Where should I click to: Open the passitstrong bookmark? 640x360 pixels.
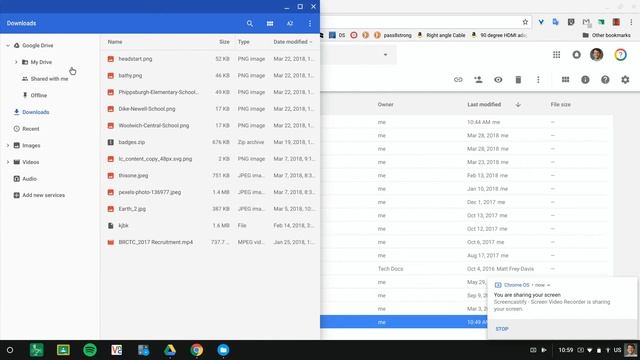tap(393, 36)
